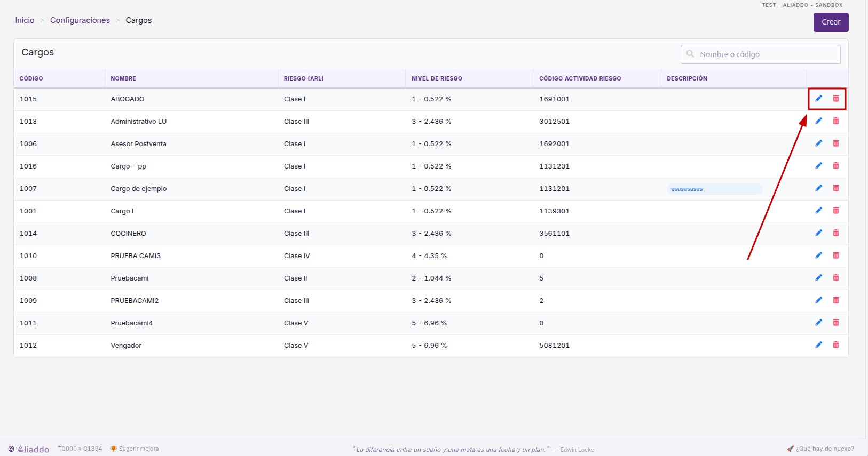
Task: Click the Crear button
Action: (831, 22)
